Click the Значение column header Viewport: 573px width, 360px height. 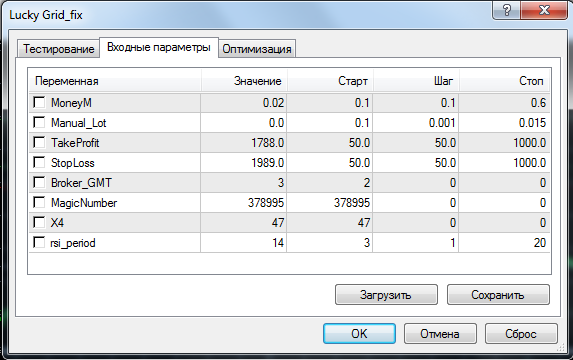244,81
